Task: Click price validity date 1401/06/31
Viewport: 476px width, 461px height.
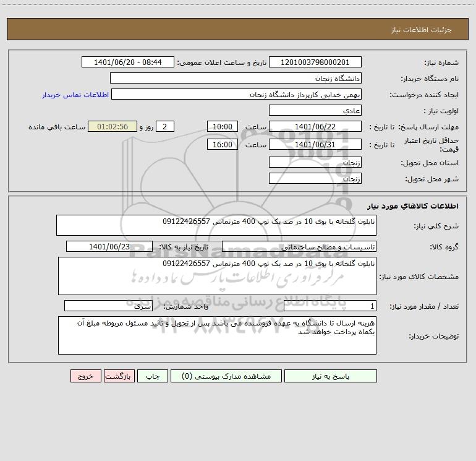Action: pyautogui.click(x=315, y=144)
